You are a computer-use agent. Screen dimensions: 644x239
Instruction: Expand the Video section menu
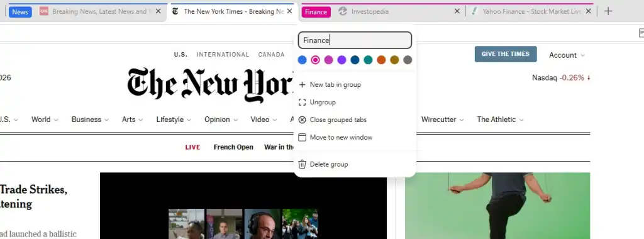point(264,119)
